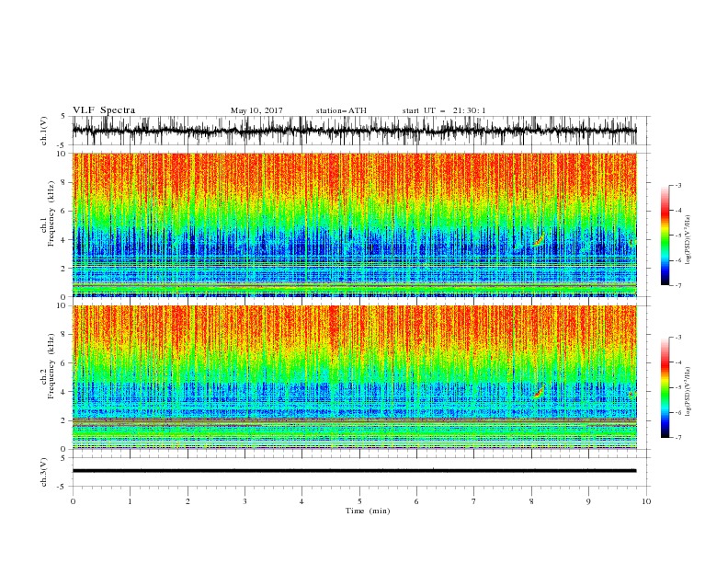
Task: Select the date text "May 10, 2017"
Action: pyautogui.click(x=256, y=110)
